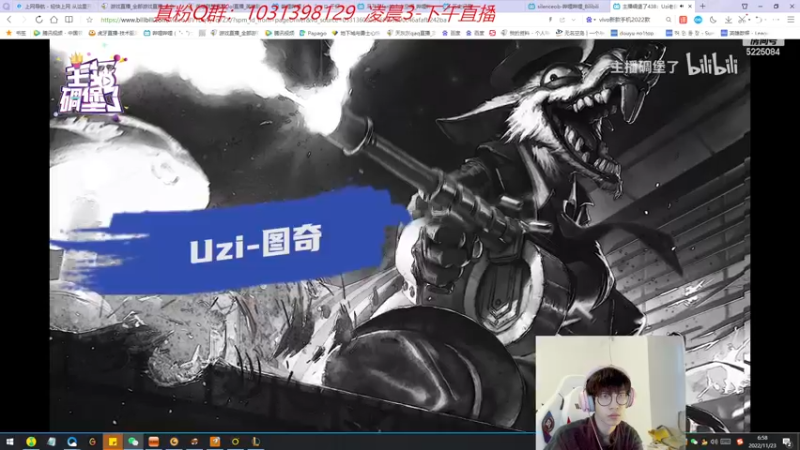Open a new tab with plus button

(x=703, y=6)
